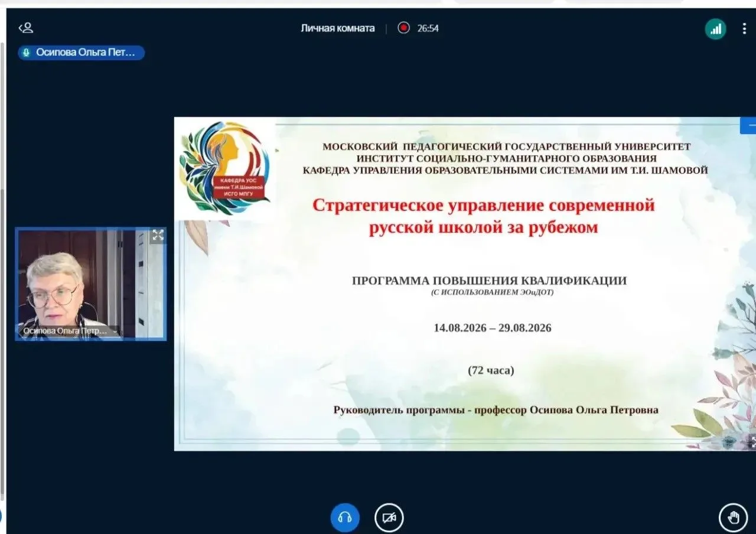This screenshot has width=756, height=534.
Task: Click the ПРОГРАММА ПОВЫШЕНИЯ КВАЛИФИКАЦИИ heading
Action: 489,281
